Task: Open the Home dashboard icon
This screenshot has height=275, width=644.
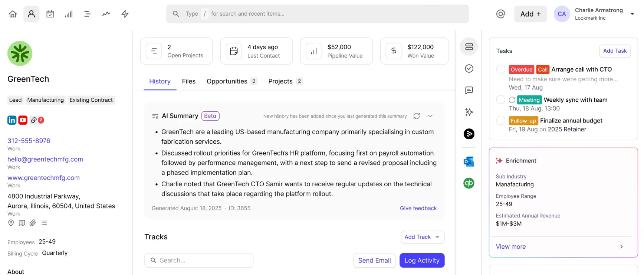Action: tap(13, 14)
